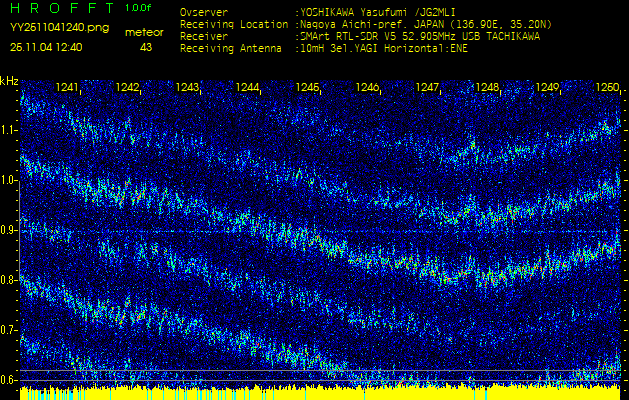This screenshot has width=629, height=400.
Task: Click the 1249 time marker
Action: [x=547, y=88]
